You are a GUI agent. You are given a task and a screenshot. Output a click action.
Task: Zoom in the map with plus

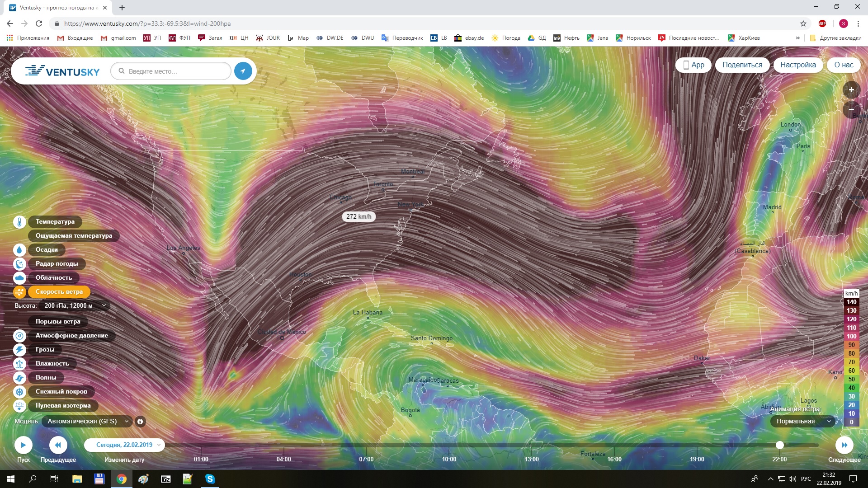[851, 90]
